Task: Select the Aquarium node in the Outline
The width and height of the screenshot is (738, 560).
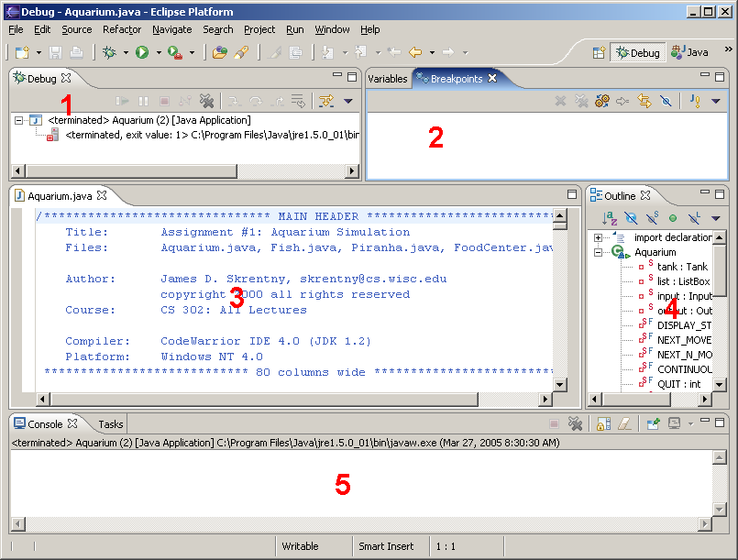Action: (x=654, y=252)
